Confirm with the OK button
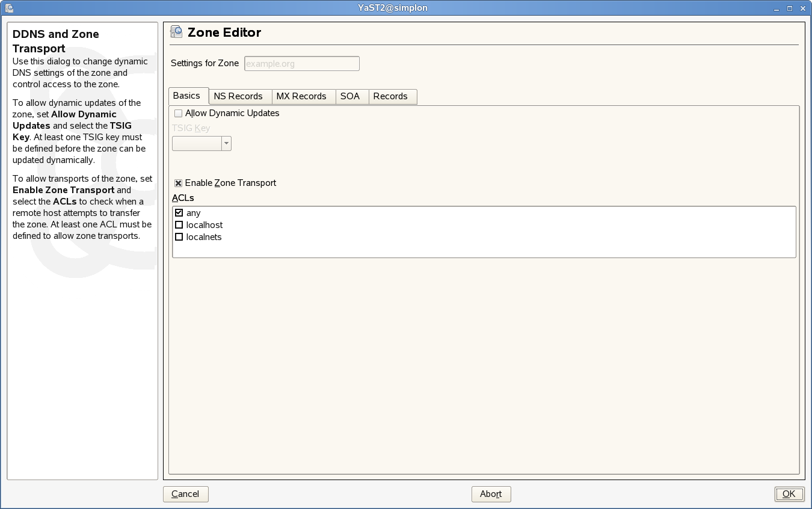Image resolution: width=812 pixels, height=509 pixels. pos(789,494)
